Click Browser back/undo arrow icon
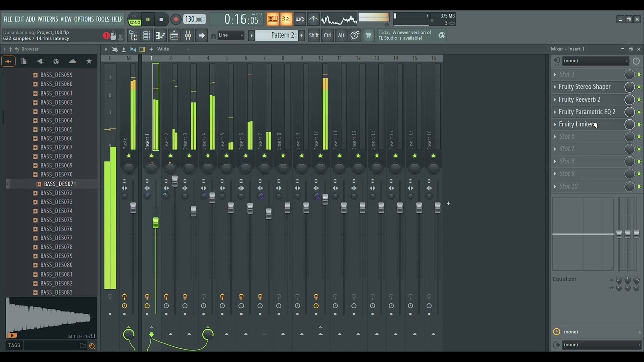644x362 pixels. [17, 49]
